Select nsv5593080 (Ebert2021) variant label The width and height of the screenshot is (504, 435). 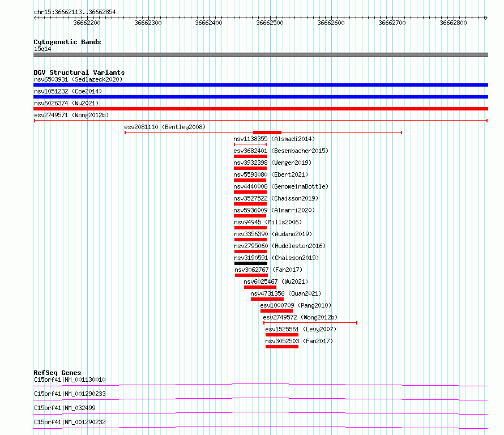pyautogui.click(x=271, y=174)
